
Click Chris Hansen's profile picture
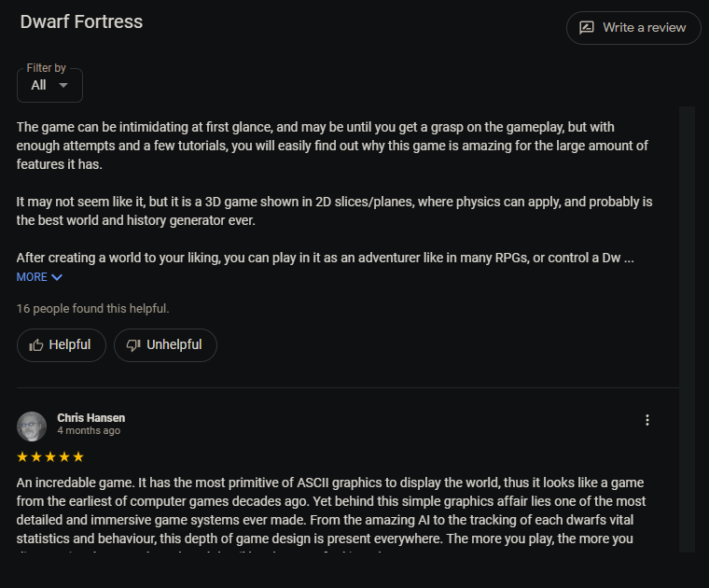click(32, 427)
